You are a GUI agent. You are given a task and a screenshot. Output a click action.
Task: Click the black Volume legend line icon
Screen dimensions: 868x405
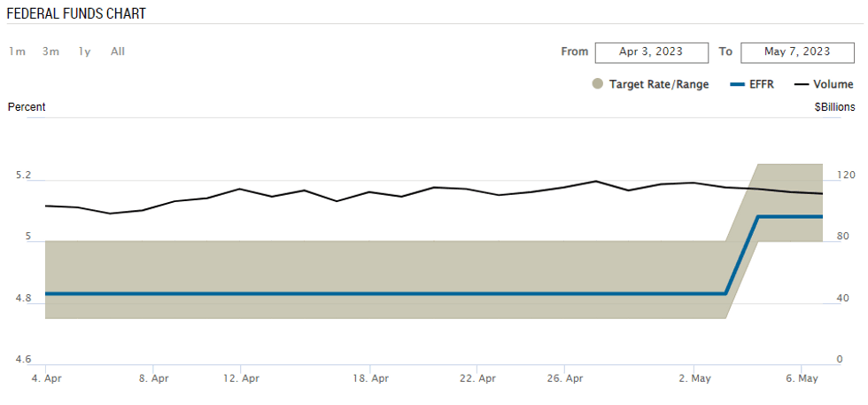[x=802, y=84]
